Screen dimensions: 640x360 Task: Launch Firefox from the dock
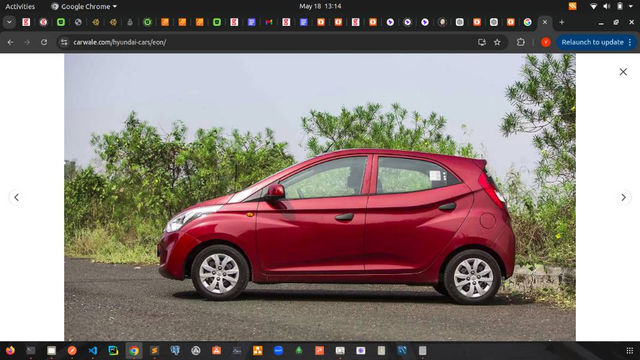point(10,351)
